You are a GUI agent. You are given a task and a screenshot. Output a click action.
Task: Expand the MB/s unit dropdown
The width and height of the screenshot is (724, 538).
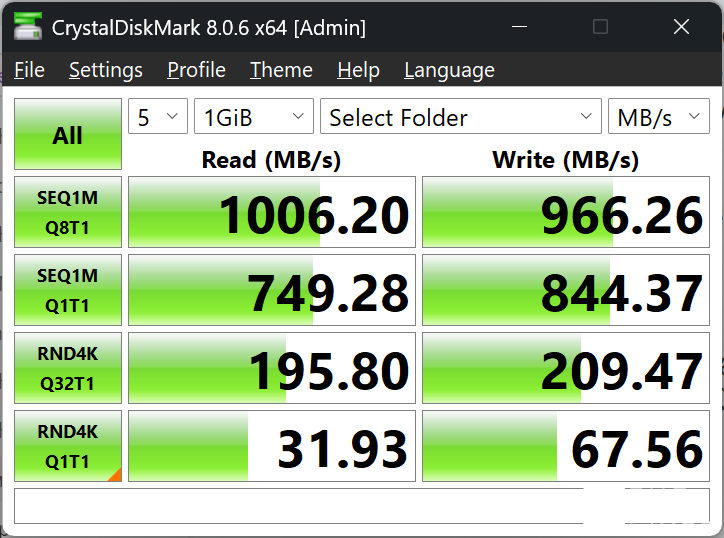(x=659, y=116)
